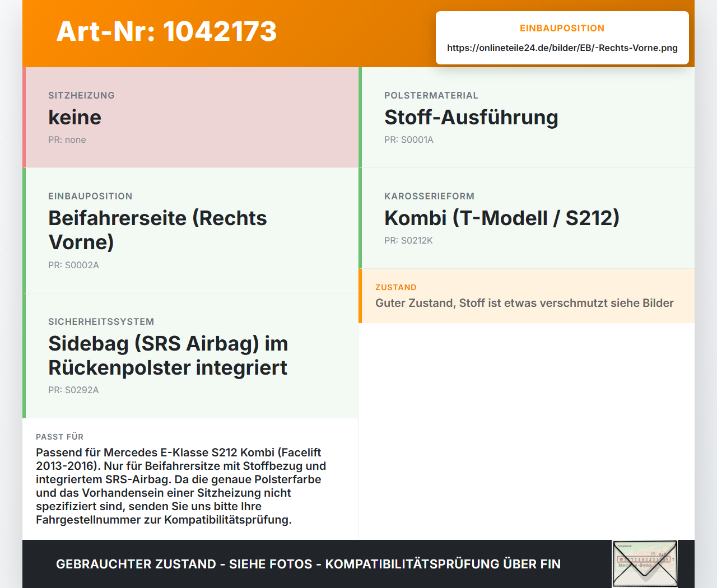Open the vehicle registration document thumbnail

pyautogui.click(x=645, y=564)
